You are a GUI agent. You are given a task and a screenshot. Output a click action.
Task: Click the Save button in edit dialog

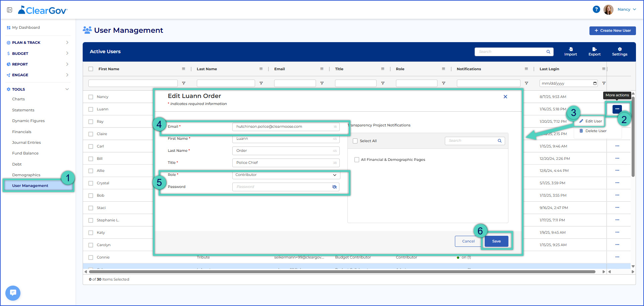(x=496, y=241)
